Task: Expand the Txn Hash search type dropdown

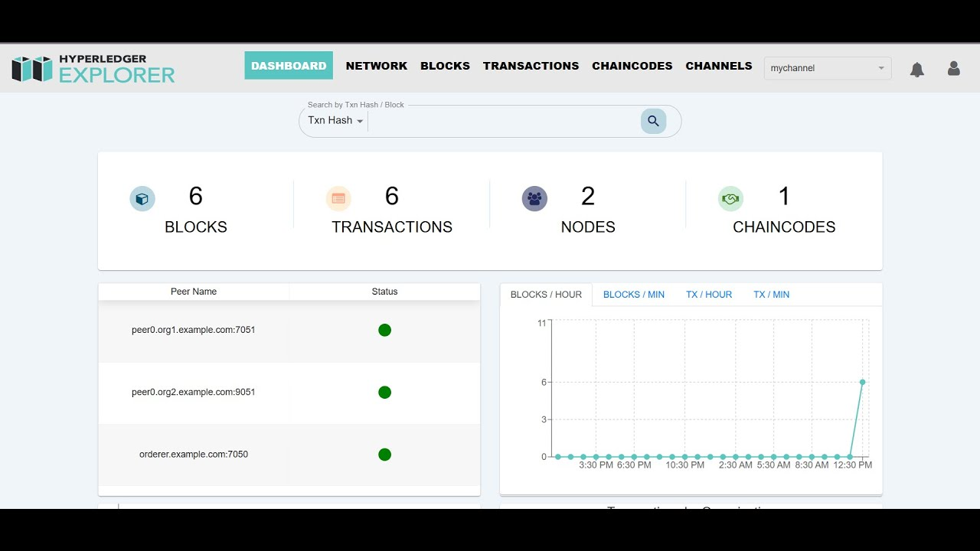Action: 335,120
